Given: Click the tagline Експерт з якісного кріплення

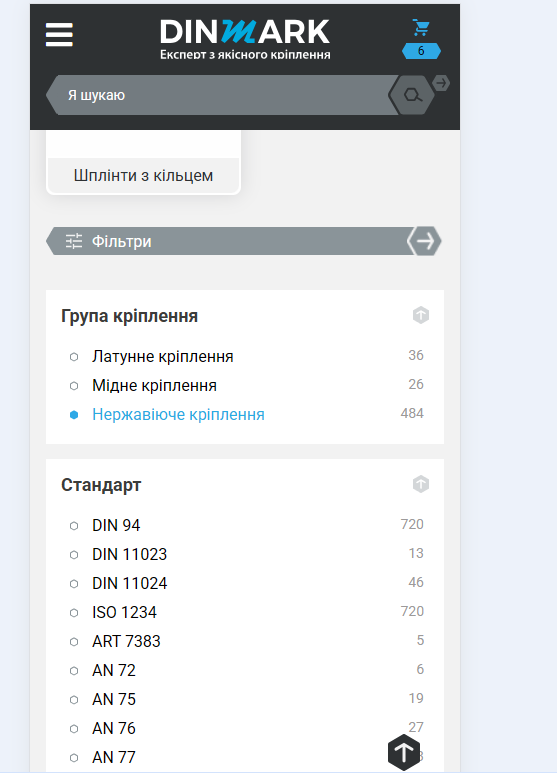Looking at the screenshot, I should coord(245,54).
